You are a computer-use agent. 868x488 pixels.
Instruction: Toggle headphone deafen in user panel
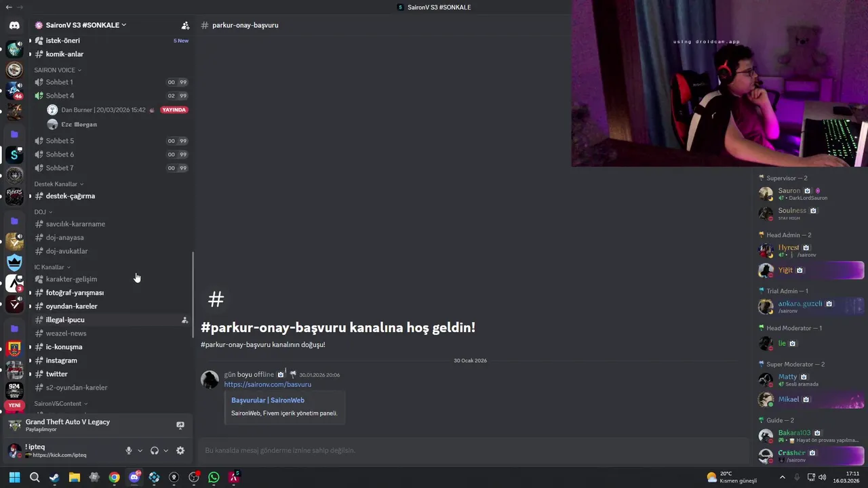click(x=154, y=451)
